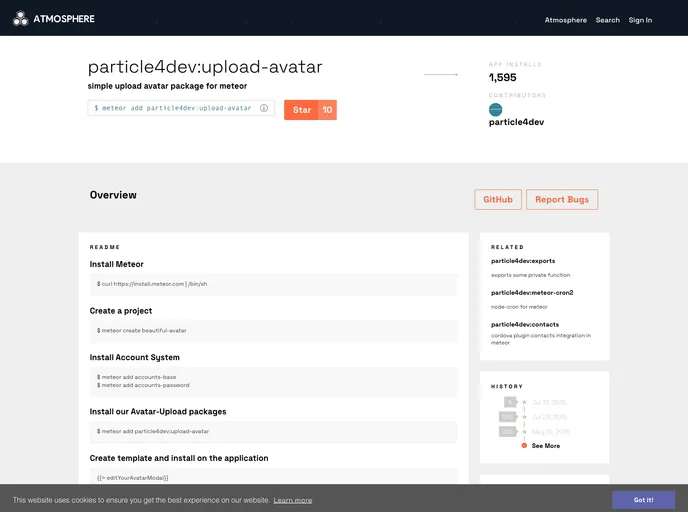The height and width of the screenshot is (512, 688).
Task: Click the 'Install Account System' heading
Action: point(134,358)
